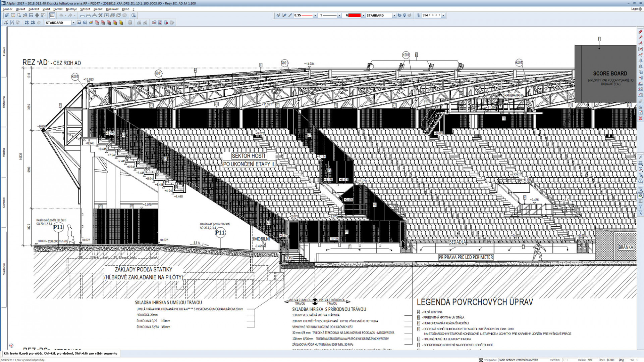Toggle the layer visibility lightbulb icon
644x362 pixels.
point(405,15)
